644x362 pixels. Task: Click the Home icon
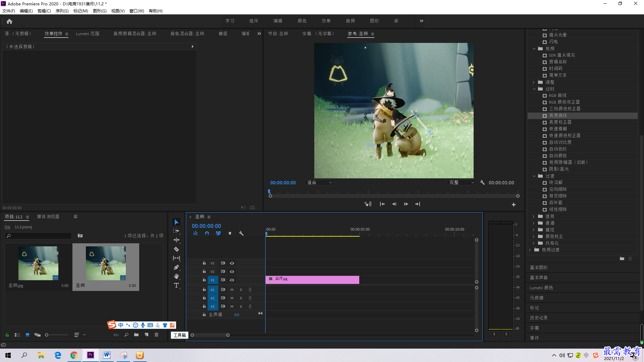pos(9,21)
